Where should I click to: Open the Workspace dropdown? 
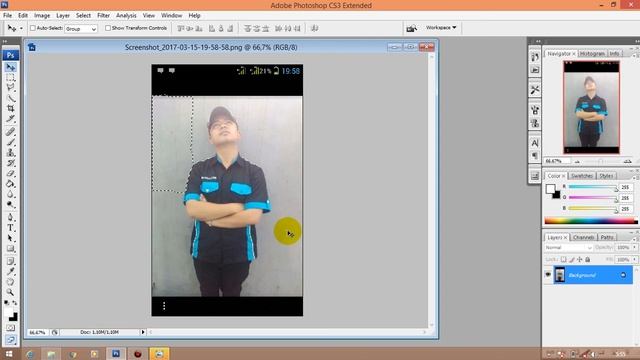pos(441,28)
